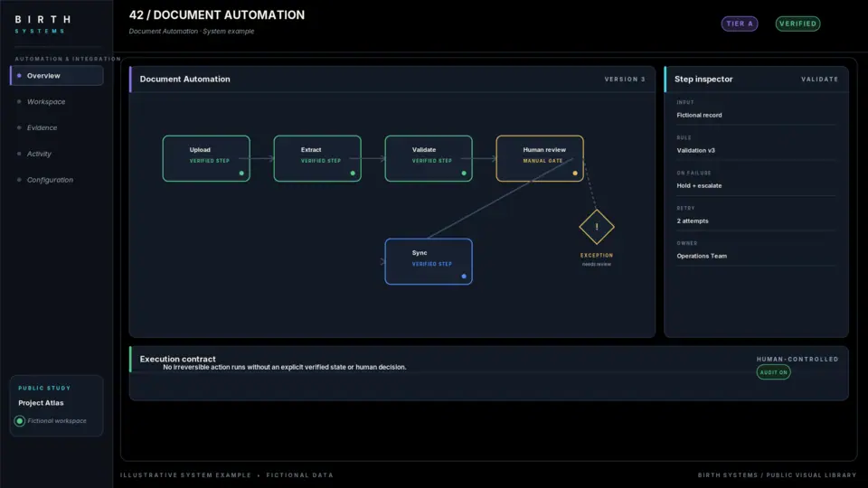Click the VERIFIED status badge
Screen dimensions: 868x488
click(797, 23)
